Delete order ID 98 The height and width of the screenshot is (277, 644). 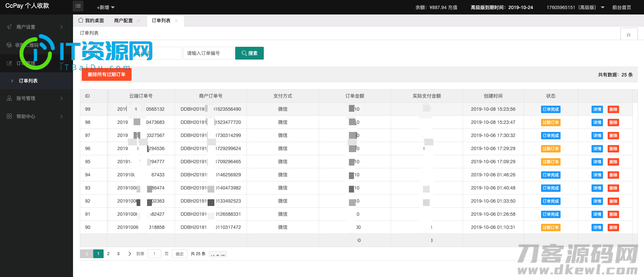pos(613,123)
